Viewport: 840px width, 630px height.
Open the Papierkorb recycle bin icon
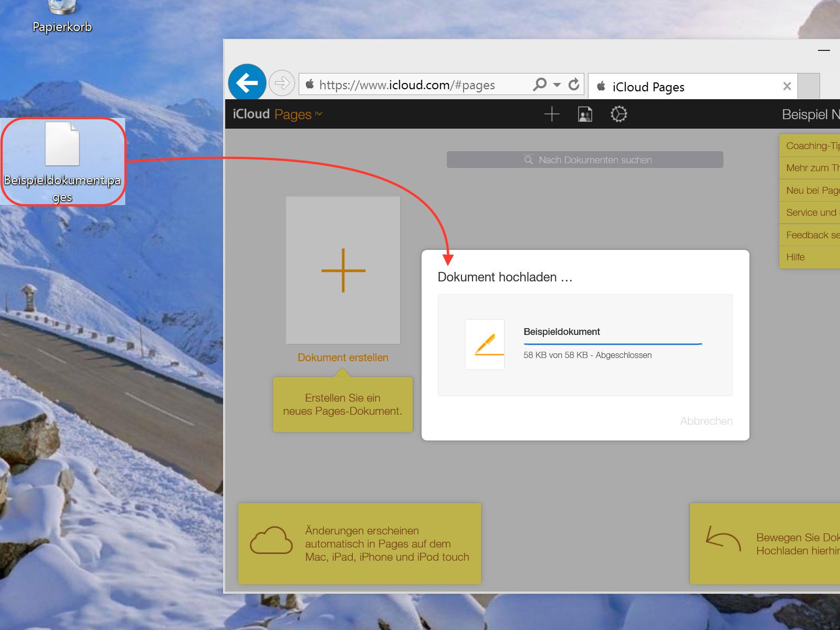62,17
